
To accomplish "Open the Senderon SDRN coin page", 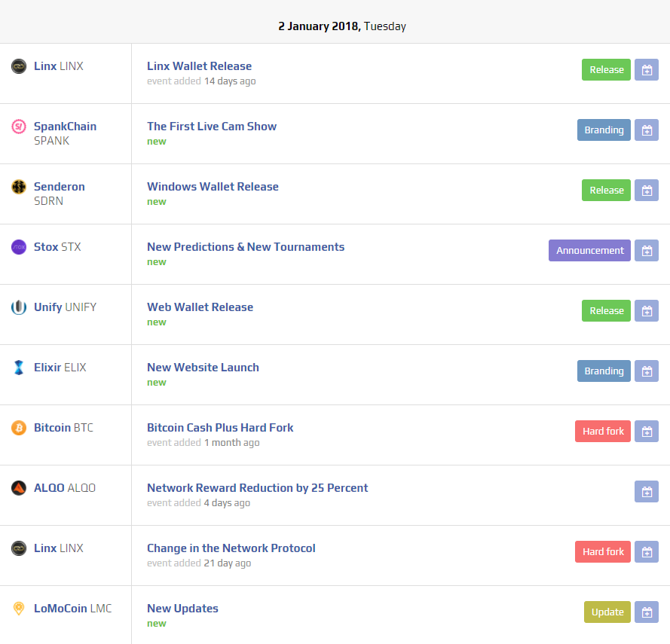I will [x=60, y=194].
